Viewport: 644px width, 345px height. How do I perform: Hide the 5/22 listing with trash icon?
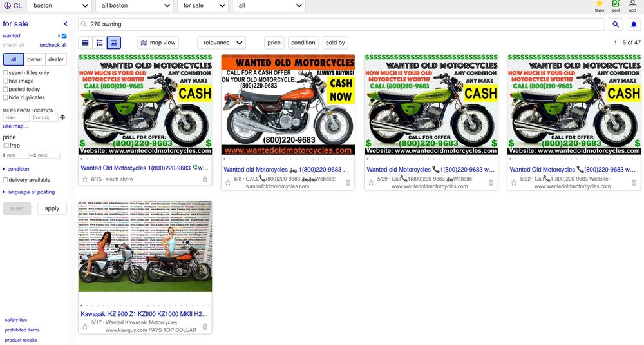tap(634, 182)
